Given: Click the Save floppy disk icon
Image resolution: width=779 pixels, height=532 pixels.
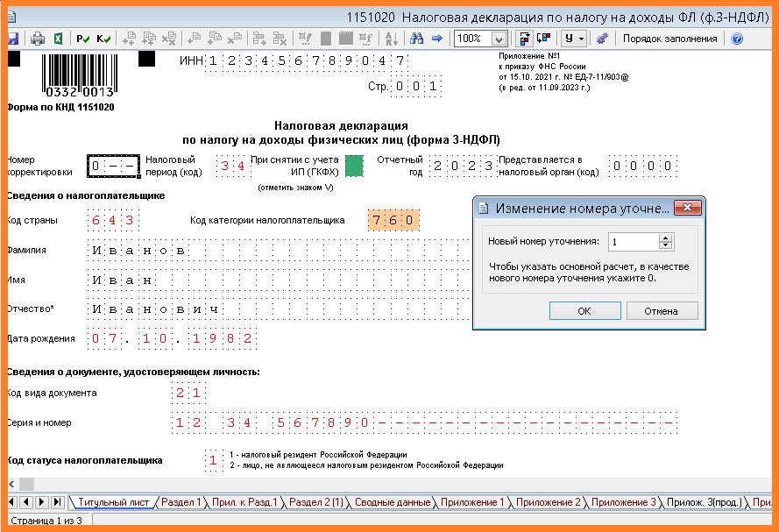Looking at the screenshot, I should pyautogui.click(x=12, y=39).
